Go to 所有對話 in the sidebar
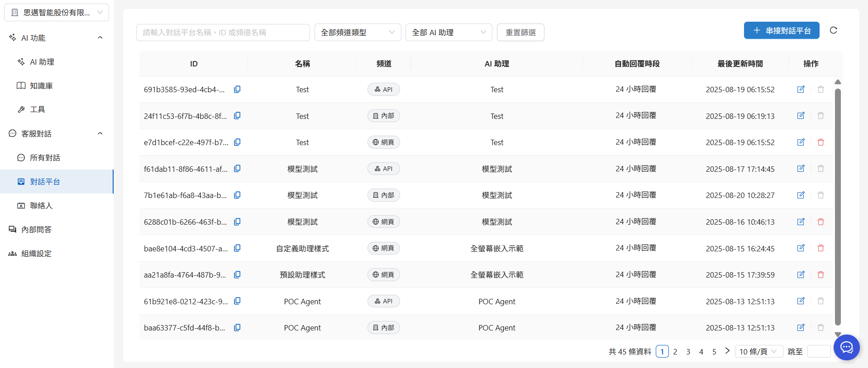The width and height of the screenshot is (868, 368). pos(45,158)
